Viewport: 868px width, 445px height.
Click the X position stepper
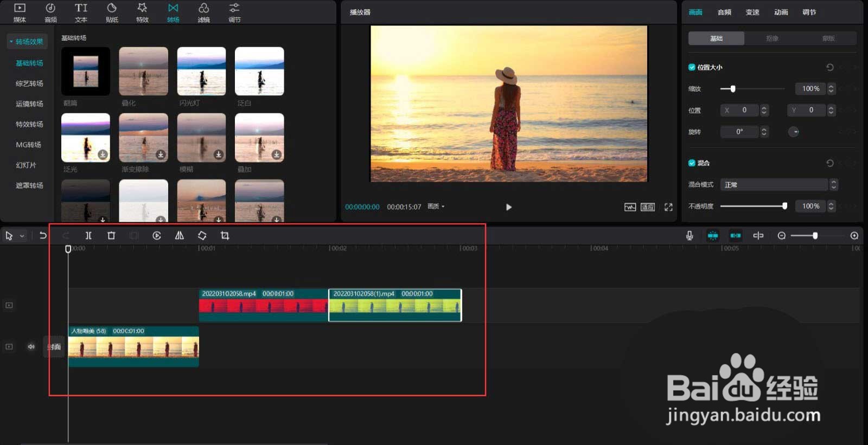[x=764, y=110]
